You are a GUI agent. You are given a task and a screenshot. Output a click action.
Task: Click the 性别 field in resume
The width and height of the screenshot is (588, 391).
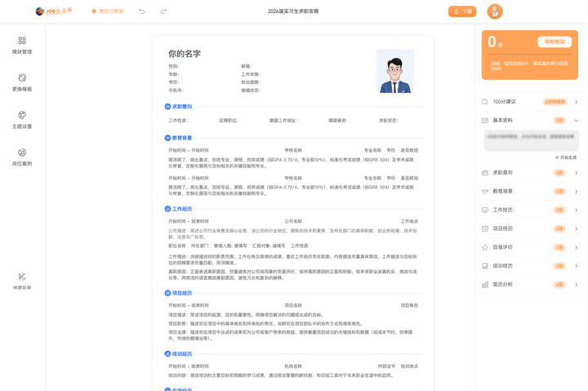click(x=174, y=66)
